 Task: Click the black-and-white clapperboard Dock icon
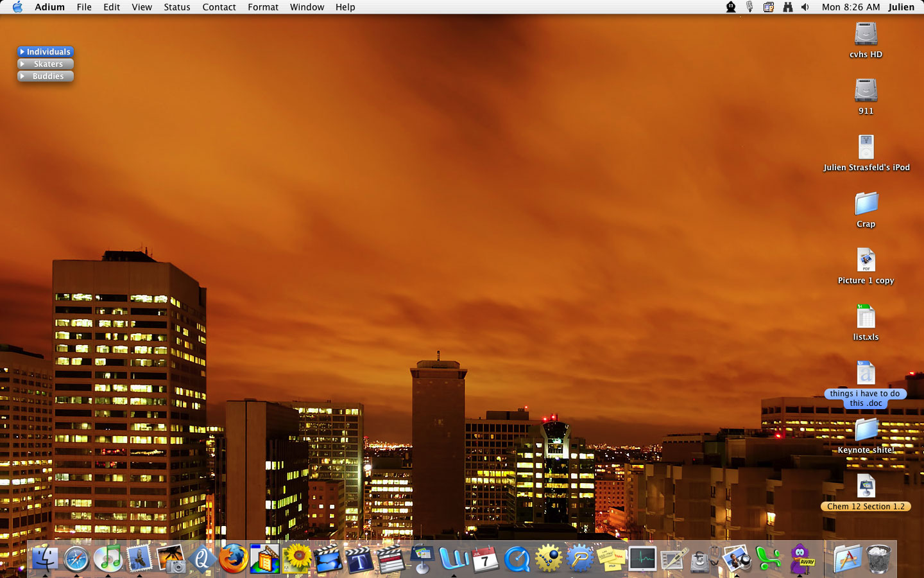[x=391, y=558]
